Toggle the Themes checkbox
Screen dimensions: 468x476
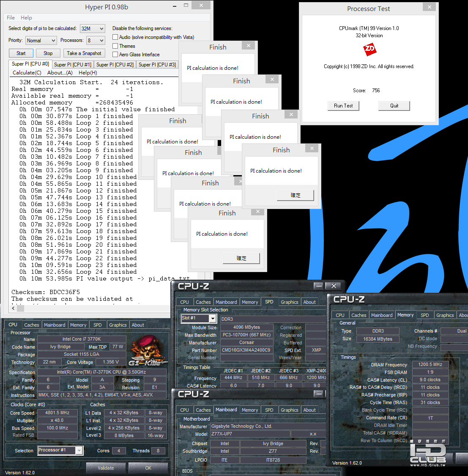coord(115,46)
